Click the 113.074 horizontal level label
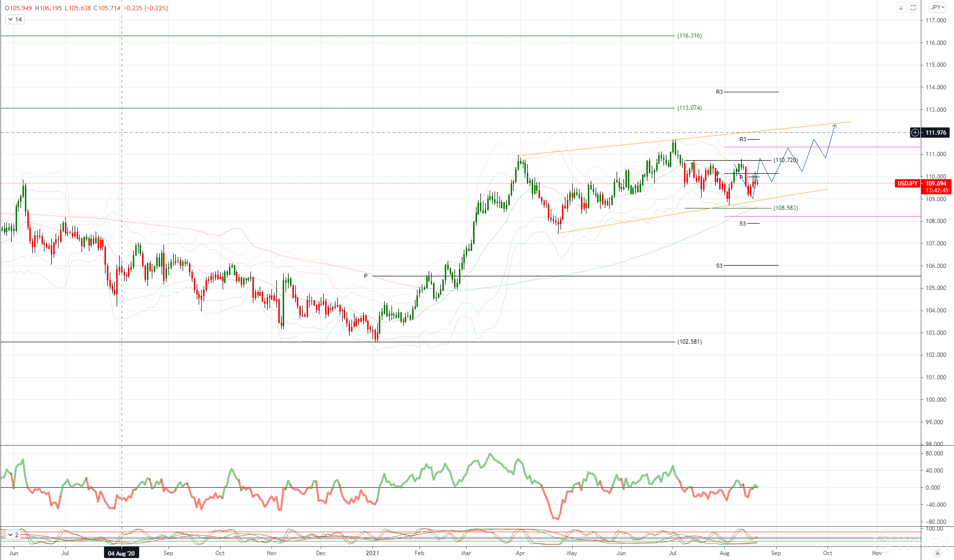 click(x=689, y=108)
